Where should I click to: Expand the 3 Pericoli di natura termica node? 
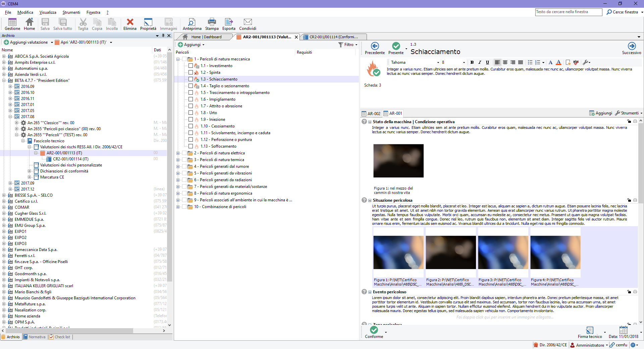click(178, 160)
